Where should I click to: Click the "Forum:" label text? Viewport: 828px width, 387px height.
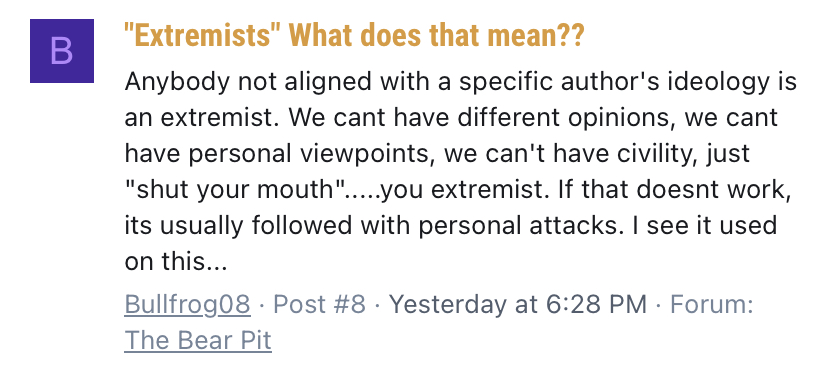click(711, 304)
